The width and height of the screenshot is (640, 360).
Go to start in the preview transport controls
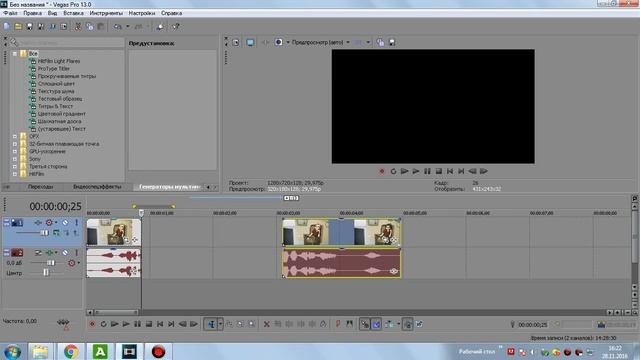point(450,171)
